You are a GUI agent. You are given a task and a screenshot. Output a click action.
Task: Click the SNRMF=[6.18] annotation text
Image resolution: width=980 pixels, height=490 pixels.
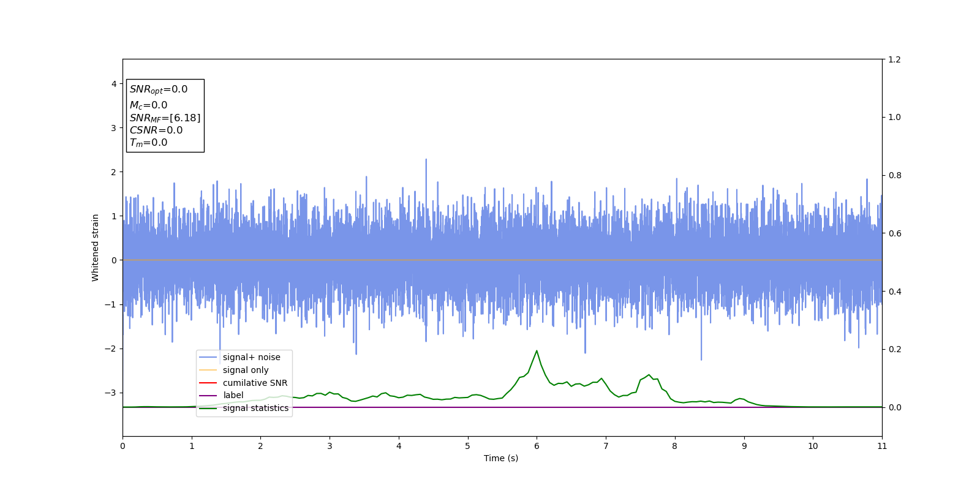(165, 118)
